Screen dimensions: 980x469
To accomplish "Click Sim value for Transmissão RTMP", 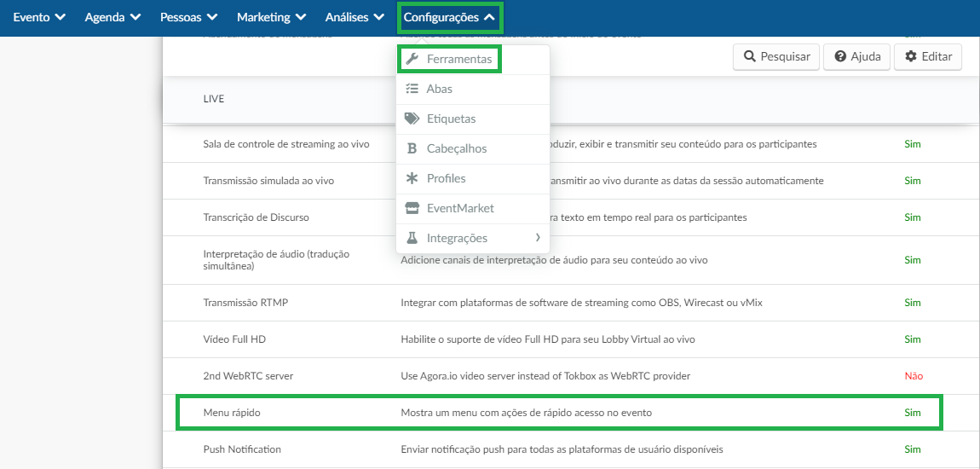I will click(913, 303).
